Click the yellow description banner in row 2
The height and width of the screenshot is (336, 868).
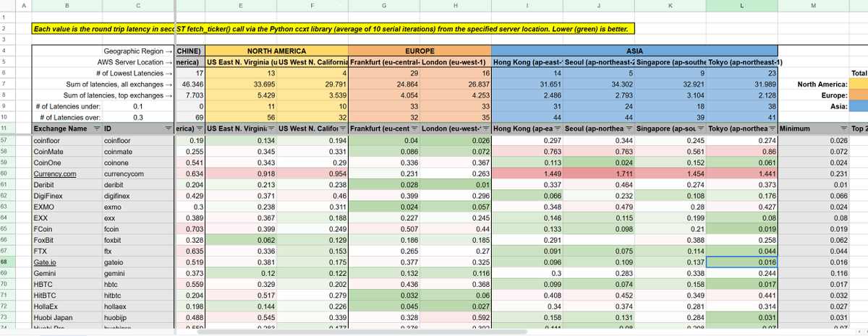[335, 30]
